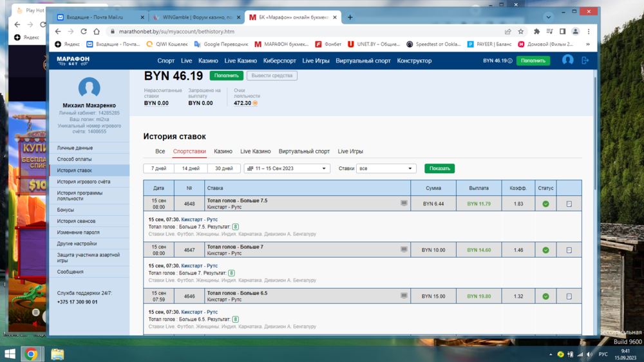Switch to the Казино history tab
Screen dimensions: 644x362
(x=223, y=151)
